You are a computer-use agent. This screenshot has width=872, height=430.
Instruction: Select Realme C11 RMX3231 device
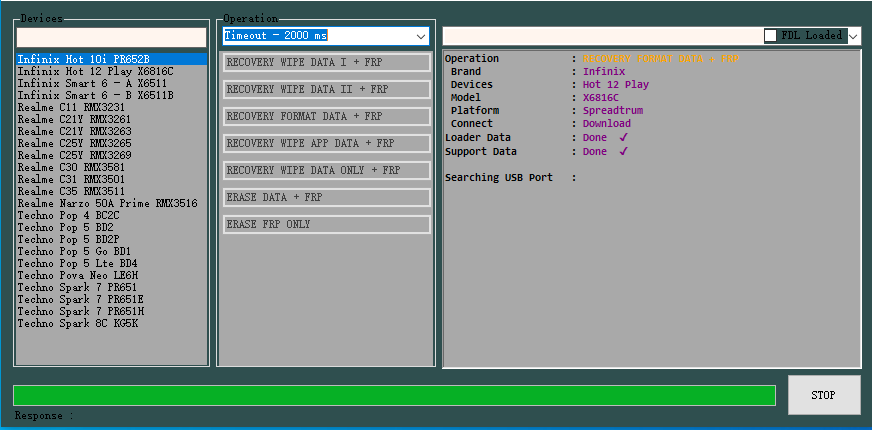point(112,107)
